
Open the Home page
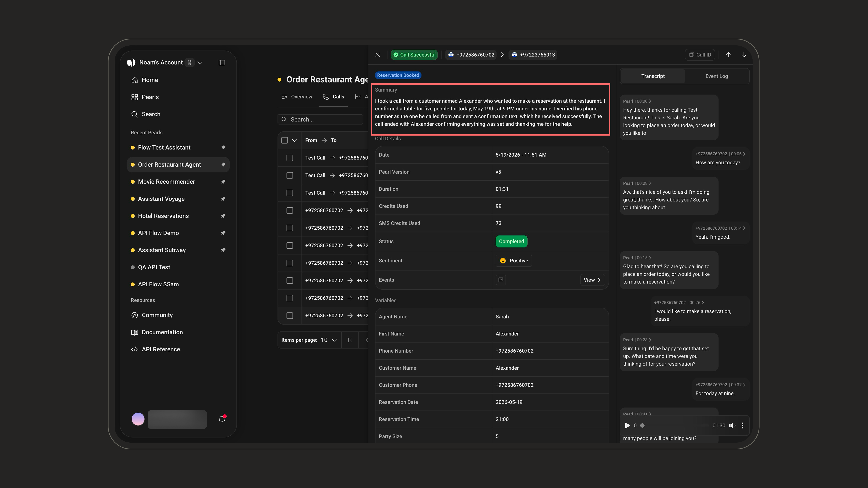(x=178, y=80)
